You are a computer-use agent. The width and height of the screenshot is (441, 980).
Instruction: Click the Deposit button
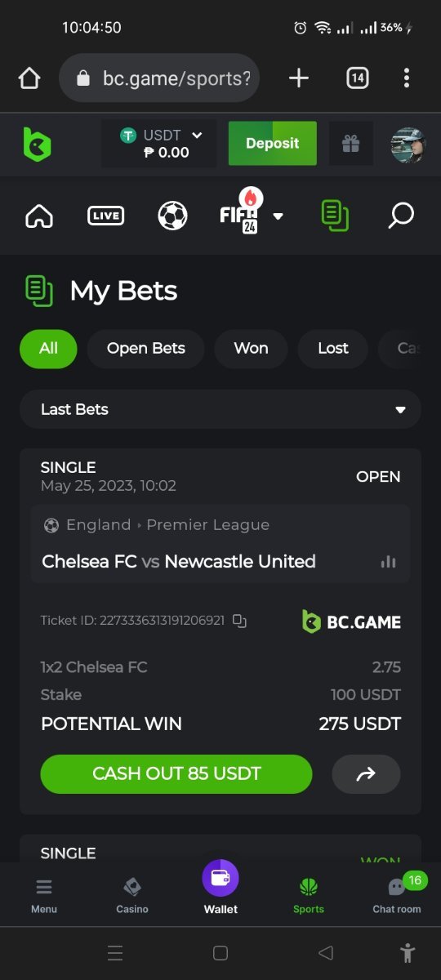tap(272, 144)
